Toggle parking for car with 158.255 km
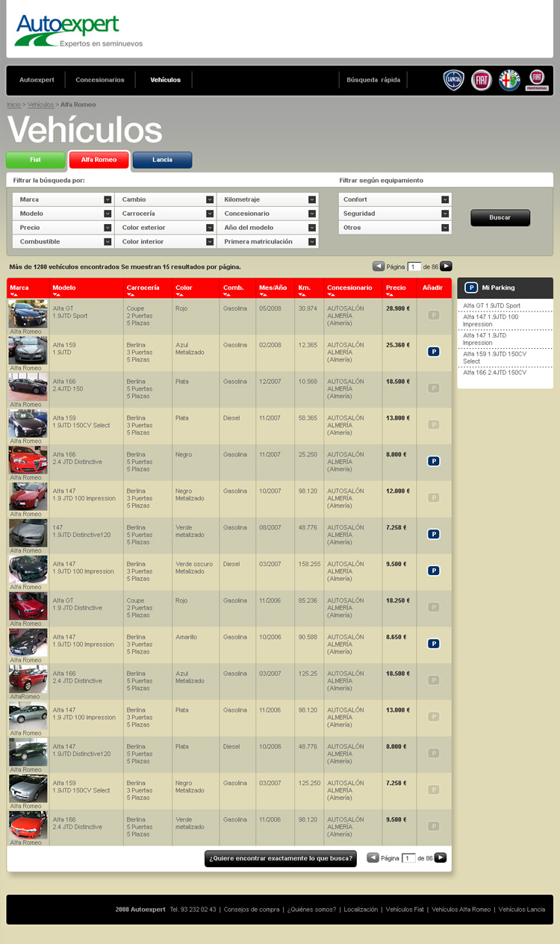The width and height of the screenshot is (560, 944). pyautogui.click(x=433, y=571)
